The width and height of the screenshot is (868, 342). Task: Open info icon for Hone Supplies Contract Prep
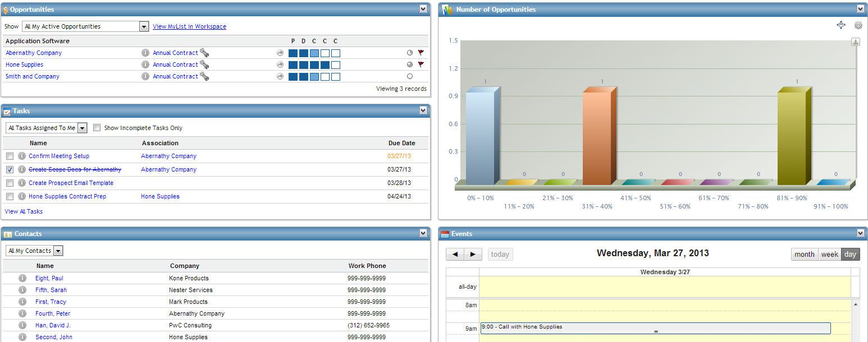[22, 196]
